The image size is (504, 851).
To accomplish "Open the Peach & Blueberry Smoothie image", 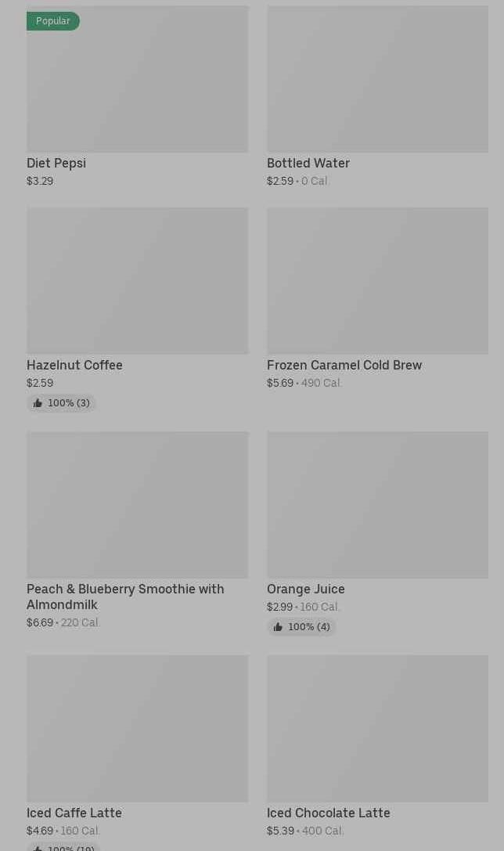I will coord(137,504).
